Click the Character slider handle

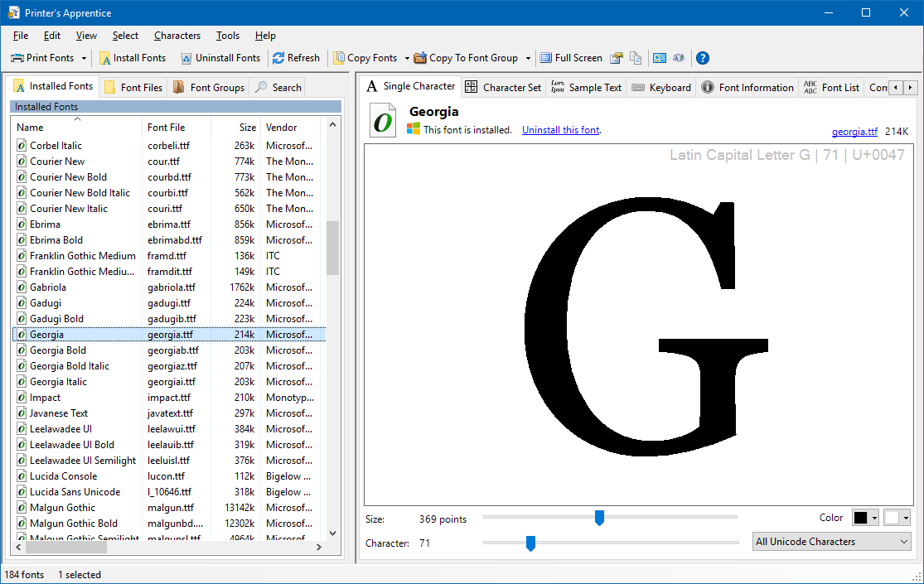(x=530, y=543)
